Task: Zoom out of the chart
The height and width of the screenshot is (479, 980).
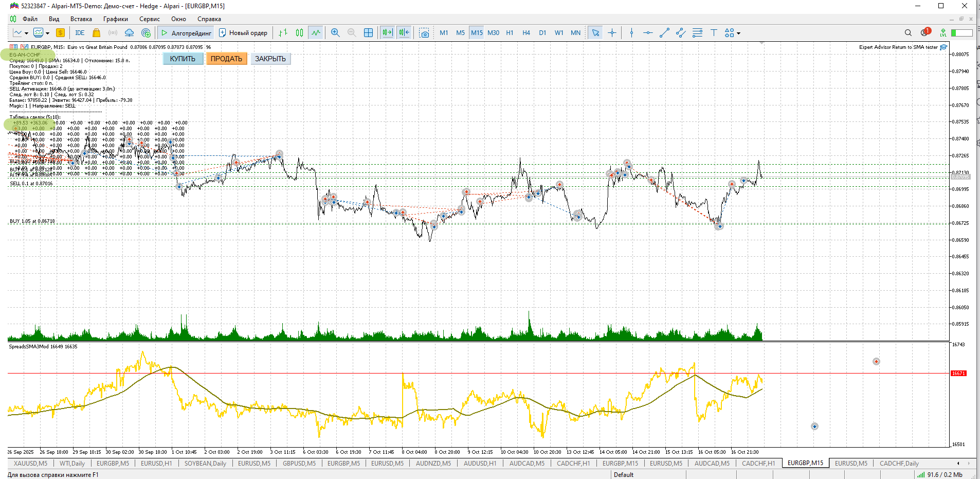Action: 352,33
